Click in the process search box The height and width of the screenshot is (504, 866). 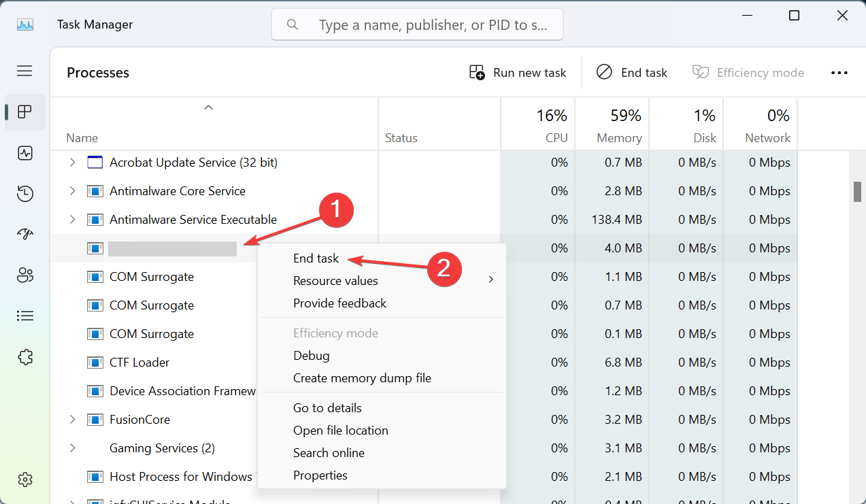[x=417, y=25]
